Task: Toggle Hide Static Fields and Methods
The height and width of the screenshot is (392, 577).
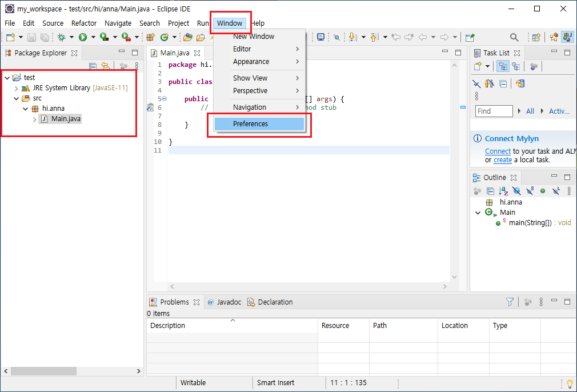Action: 530,191
